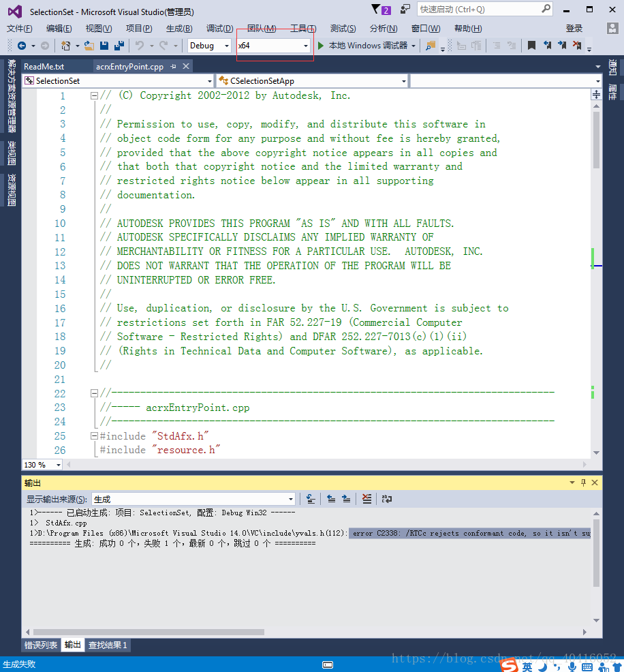Viewport: 624px width, 672px height.
Task: Switch to the 错误列表 tab
Action: pyautogui.click(x=41, y=645)
